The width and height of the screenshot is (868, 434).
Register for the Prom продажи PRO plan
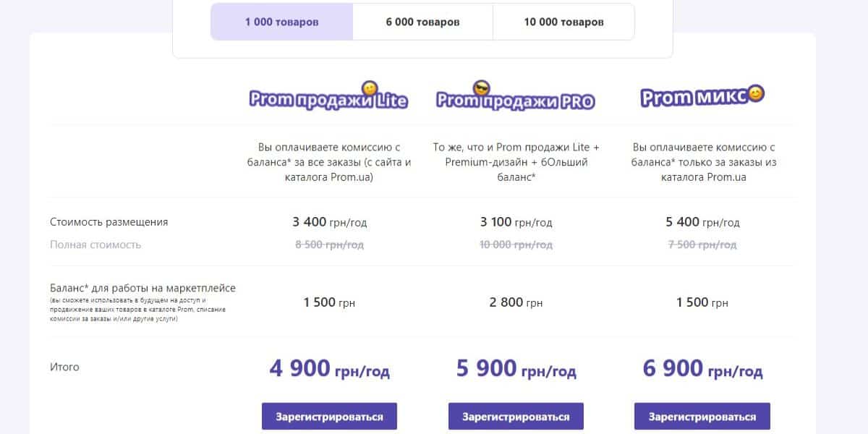[516, 417]
